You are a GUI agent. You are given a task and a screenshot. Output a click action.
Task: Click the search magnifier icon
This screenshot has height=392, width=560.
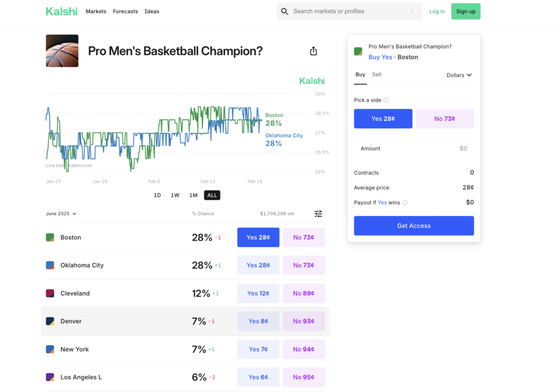[284, 11]
